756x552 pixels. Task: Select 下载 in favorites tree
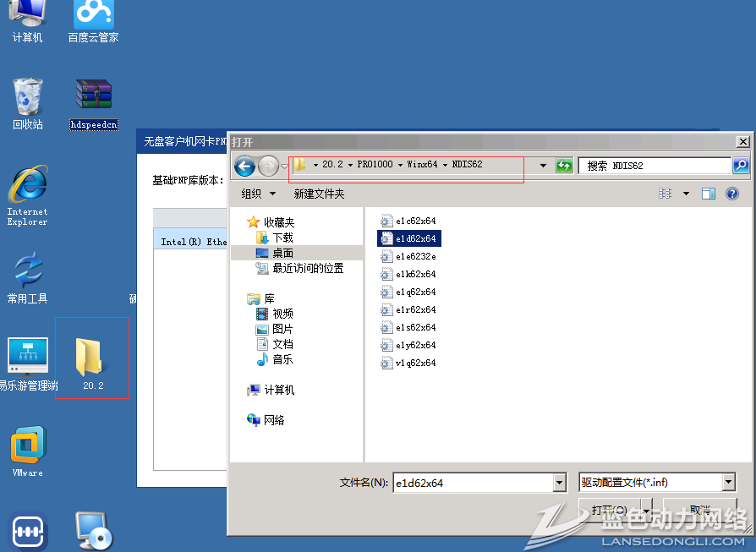click(282, 238)
